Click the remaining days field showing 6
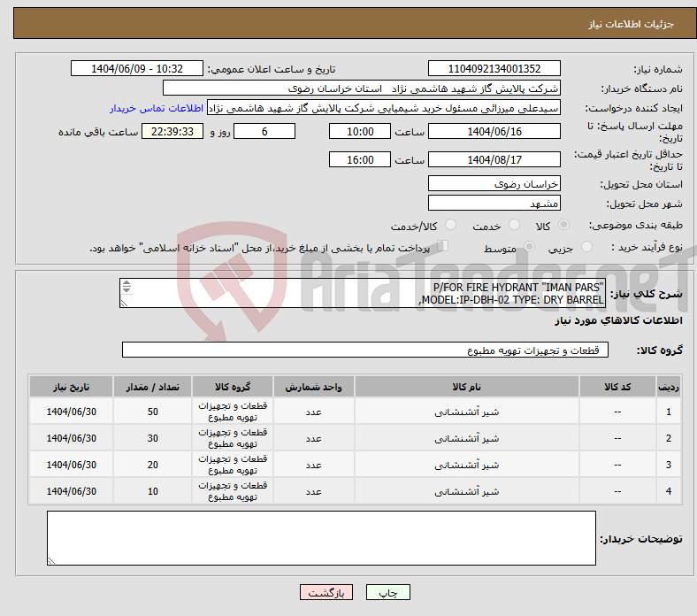This screenshot has width=697, height=616. point(264,131)
